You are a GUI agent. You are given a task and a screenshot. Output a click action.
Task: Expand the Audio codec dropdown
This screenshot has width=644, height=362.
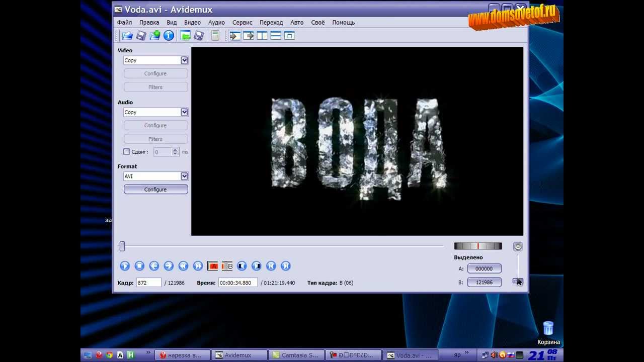(x=184, y=112)
